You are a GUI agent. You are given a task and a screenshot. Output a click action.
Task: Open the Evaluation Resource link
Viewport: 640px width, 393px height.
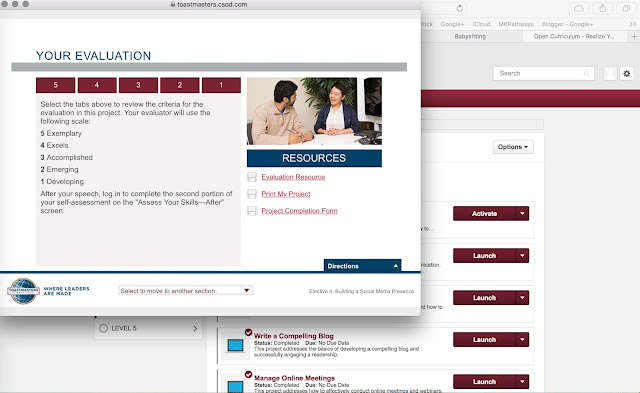(x=293, y=177)
